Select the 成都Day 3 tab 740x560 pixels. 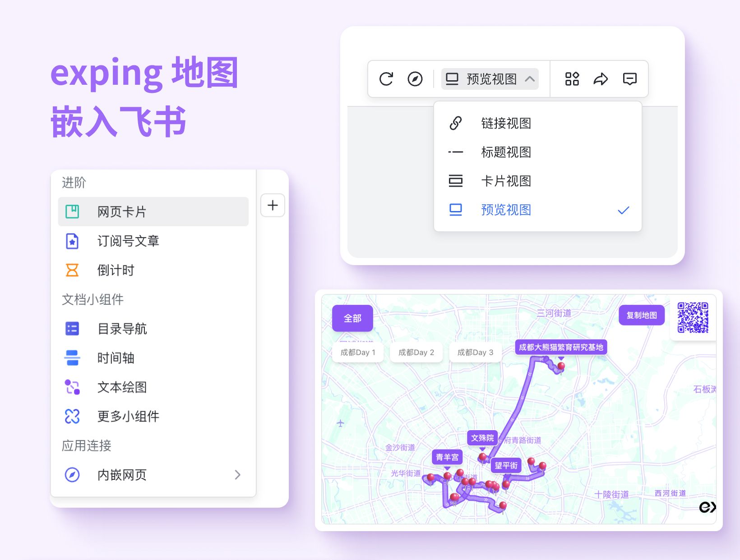[475, 352]
